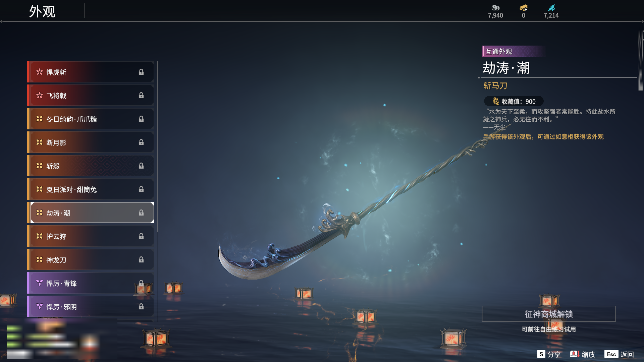Click the blue feather currency icon
The image size is (644, 362).
coord(551,8)
